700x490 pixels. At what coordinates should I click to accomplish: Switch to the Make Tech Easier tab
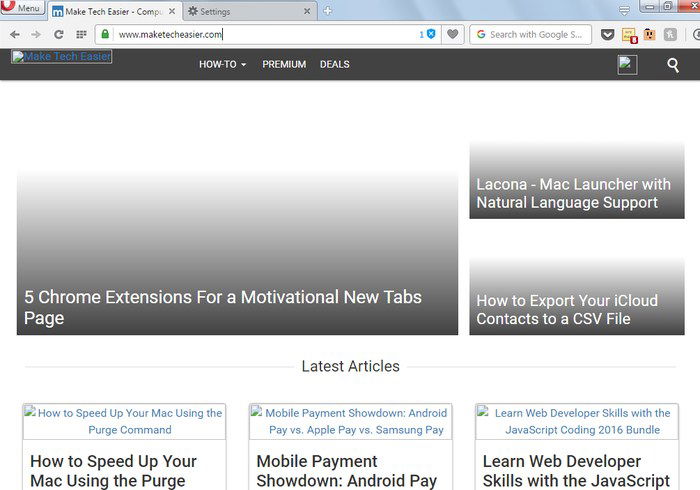coord(113,12)
